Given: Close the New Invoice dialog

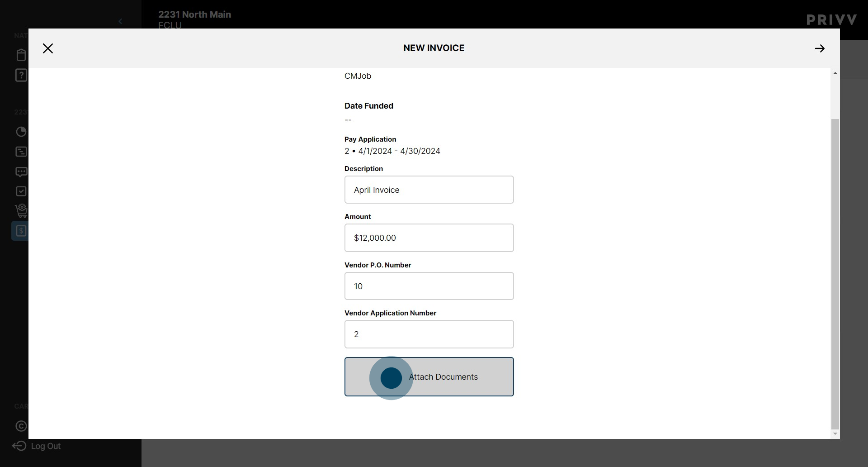Looking at the screenshot, I should (x=48, y=48).
